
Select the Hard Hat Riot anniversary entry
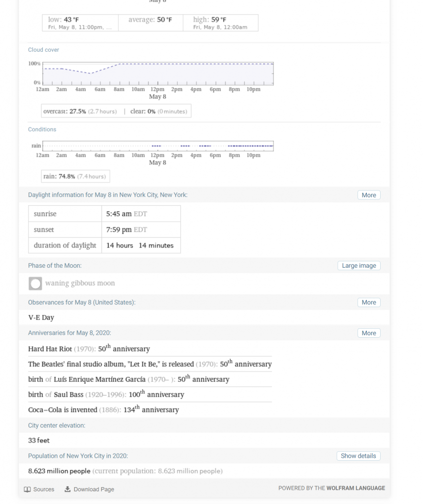pyautogui.click(x=89, y=349)
